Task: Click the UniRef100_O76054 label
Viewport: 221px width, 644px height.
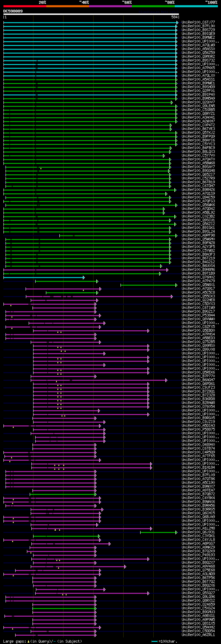Action: coord(198,407)
